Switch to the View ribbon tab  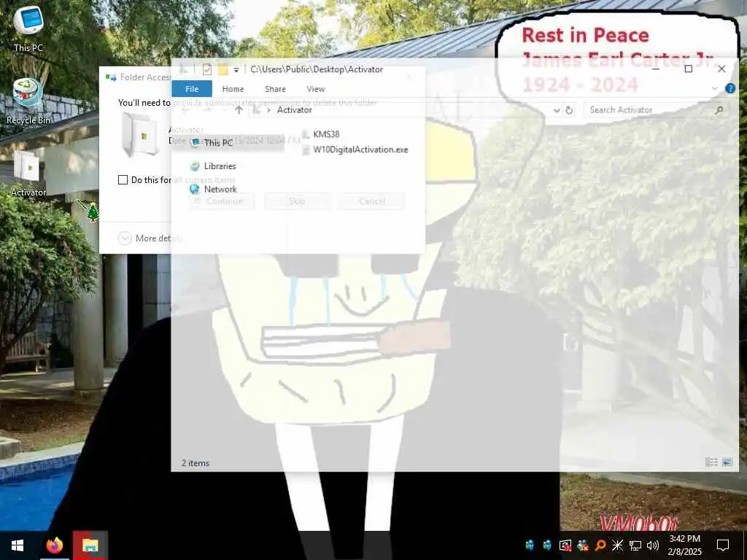[315, 88]
